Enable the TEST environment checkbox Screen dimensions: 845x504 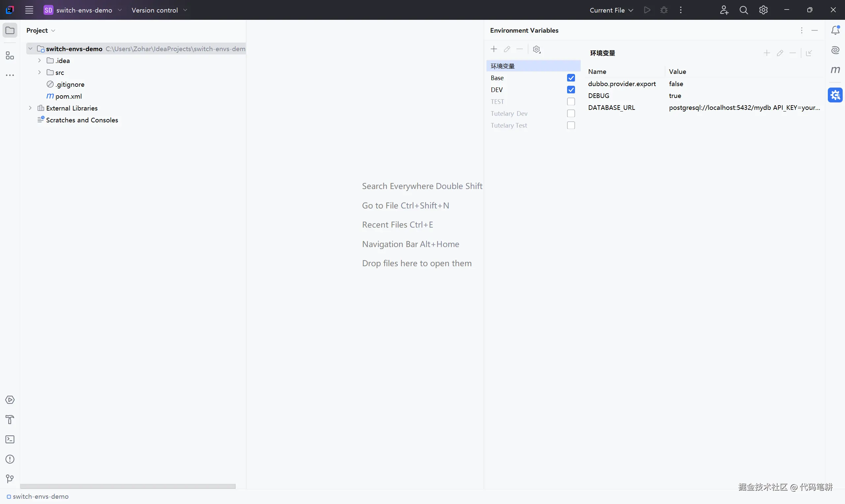571,102
